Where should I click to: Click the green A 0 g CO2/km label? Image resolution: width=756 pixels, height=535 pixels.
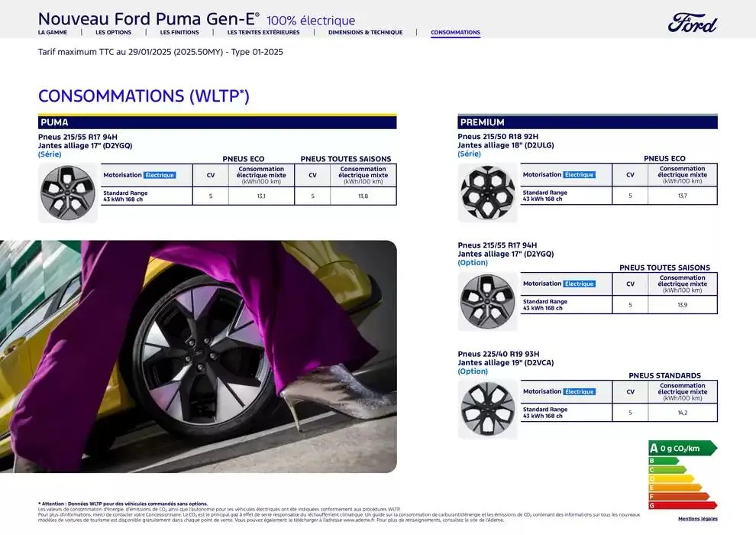click(x=681, y=449)
